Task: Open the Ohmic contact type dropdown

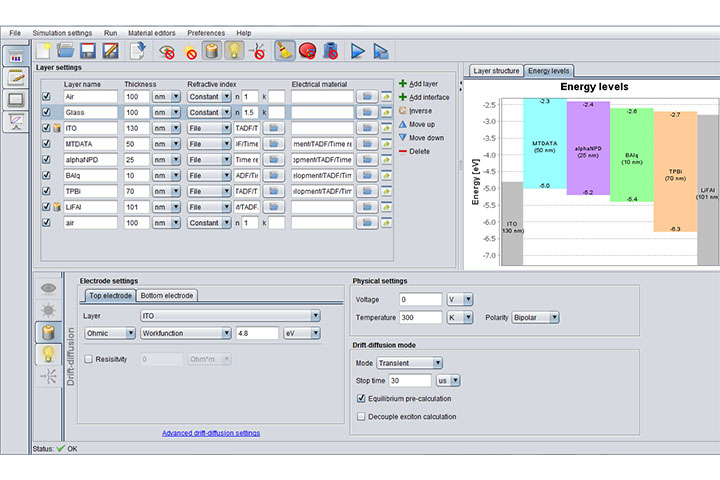Action: [x=110, y=333]
